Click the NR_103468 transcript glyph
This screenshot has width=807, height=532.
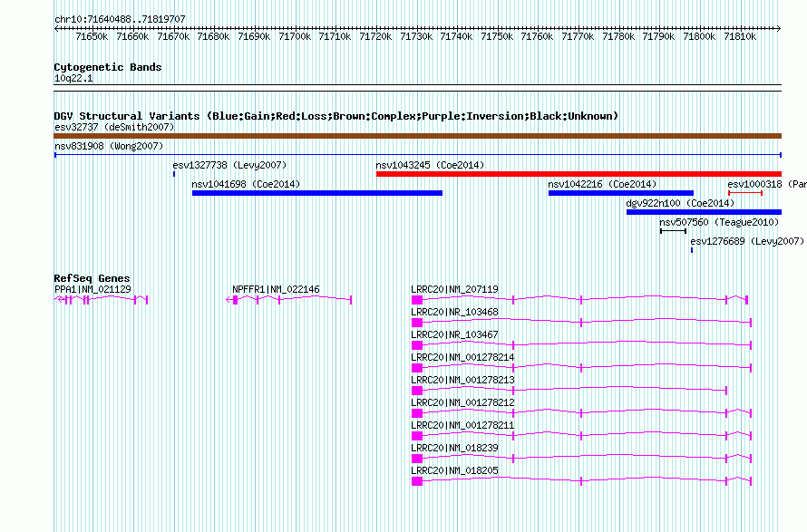pyautogui.click(x=581, y=323)
